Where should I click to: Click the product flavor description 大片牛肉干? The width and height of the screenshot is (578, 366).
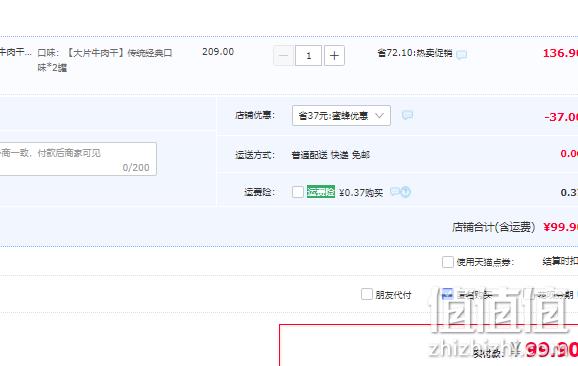click(x=105, y=60)
